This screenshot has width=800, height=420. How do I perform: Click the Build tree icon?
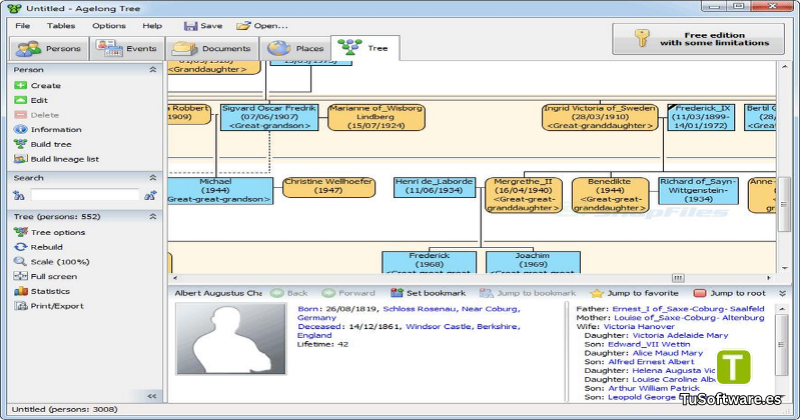click(20, 144)
